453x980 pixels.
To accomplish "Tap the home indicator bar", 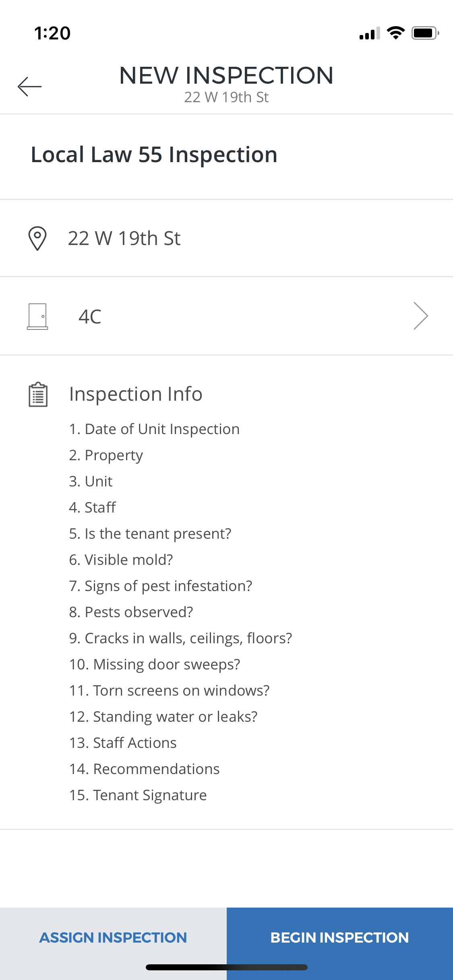I will click(x=227, y=967).
